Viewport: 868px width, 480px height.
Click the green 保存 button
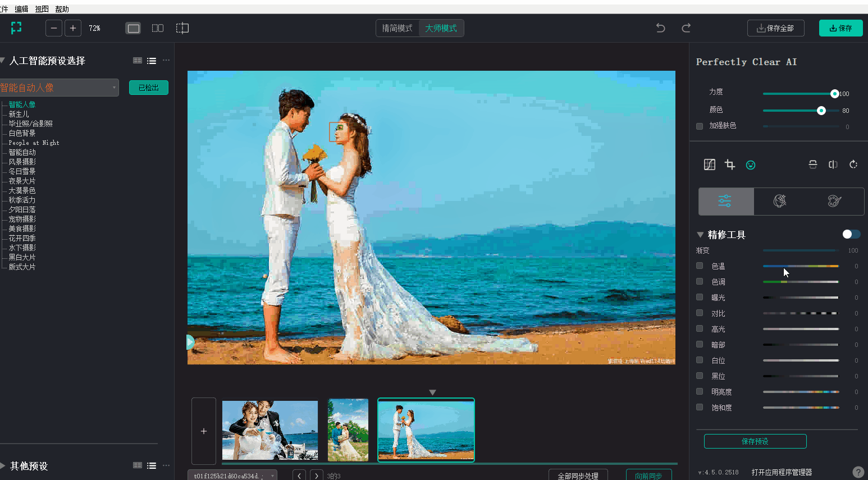point(841,28)
